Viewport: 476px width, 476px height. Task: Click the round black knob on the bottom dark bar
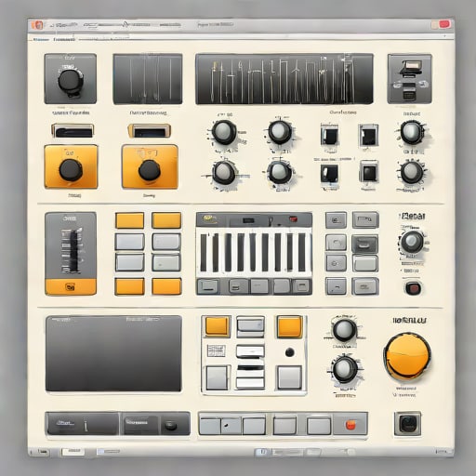coord(171,425)
